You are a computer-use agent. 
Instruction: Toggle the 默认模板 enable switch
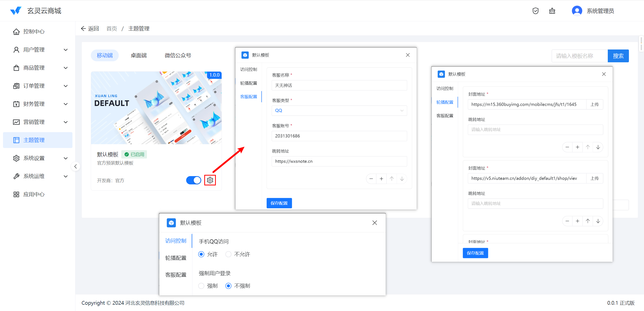click(x=193, y=180)
